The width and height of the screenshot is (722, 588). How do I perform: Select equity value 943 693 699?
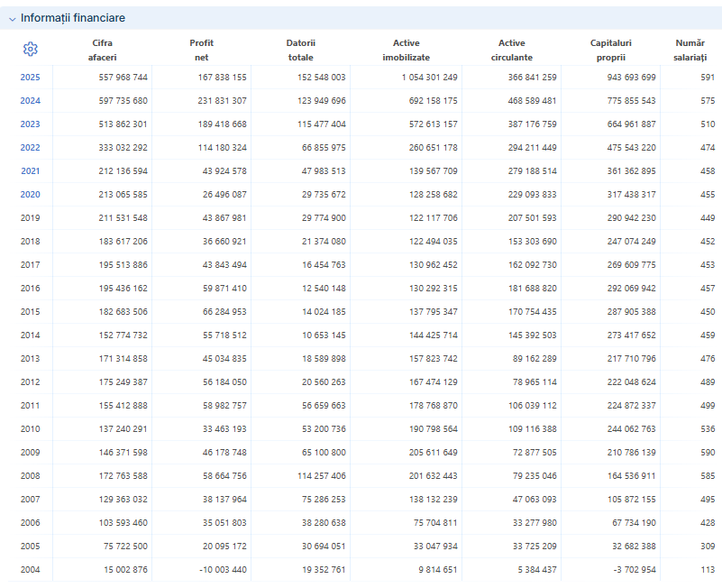[631, 78]
